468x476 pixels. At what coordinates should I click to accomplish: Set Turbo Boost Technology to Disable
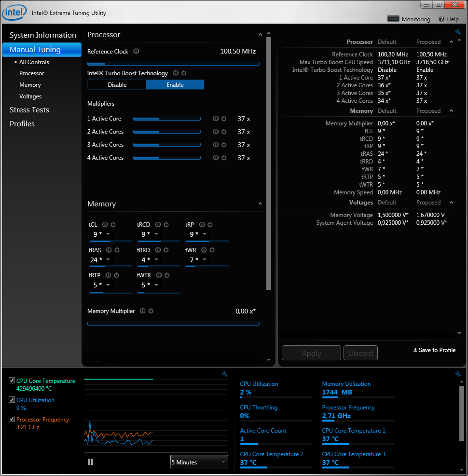117,85
